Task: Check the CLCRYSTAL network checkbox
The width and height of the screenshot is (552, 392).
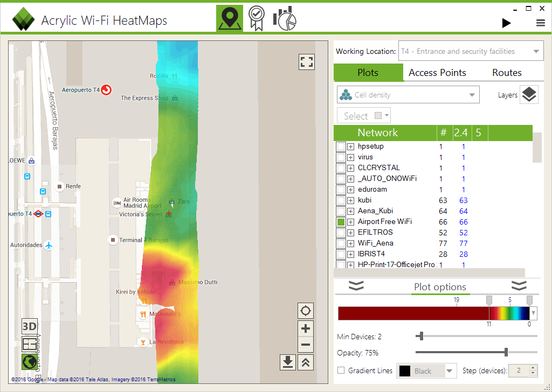Action: click(x=341, y=168)
